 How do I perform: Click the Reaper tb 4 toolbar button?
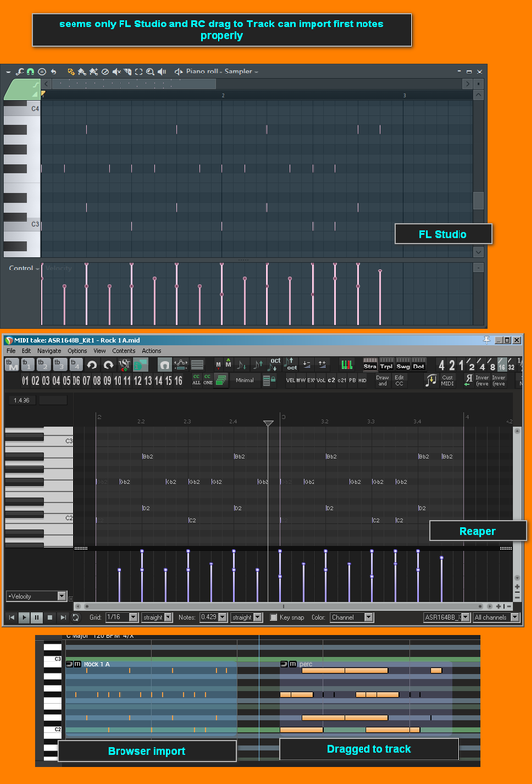point(76,365)
